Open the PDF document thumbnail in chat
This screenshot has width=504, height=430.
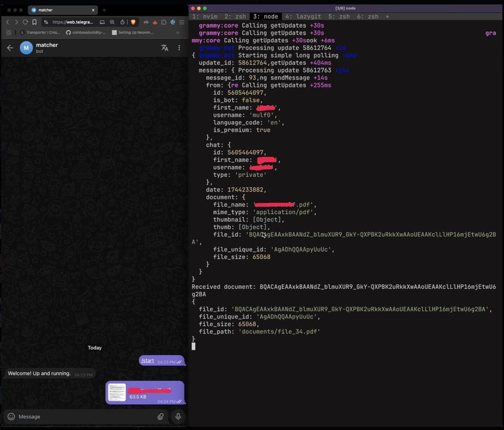tap(117, 392)
